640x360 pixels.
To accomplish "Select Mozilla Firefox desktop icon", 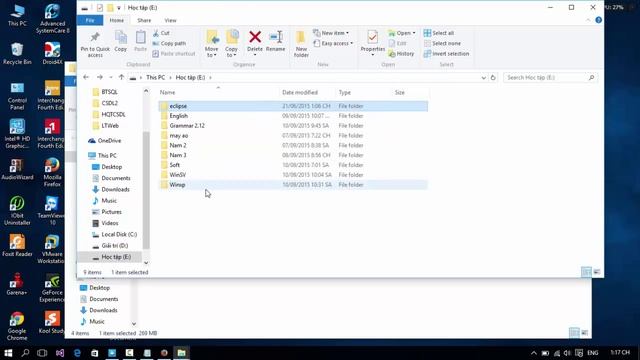I will pos(52,172).
